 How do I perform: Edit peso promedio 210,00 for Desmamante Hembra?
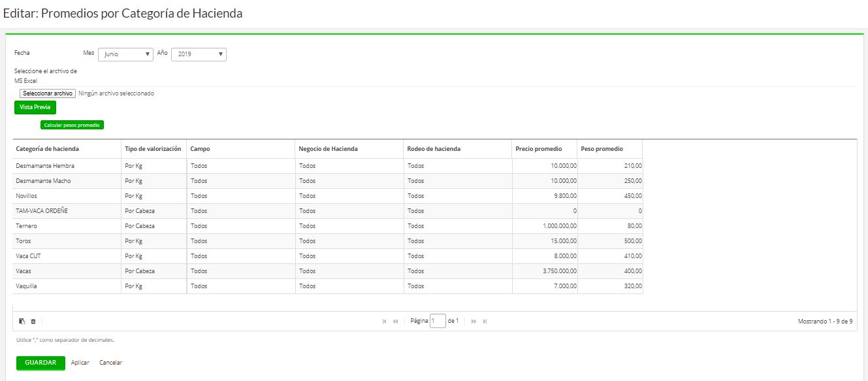(x=610, y=166)
